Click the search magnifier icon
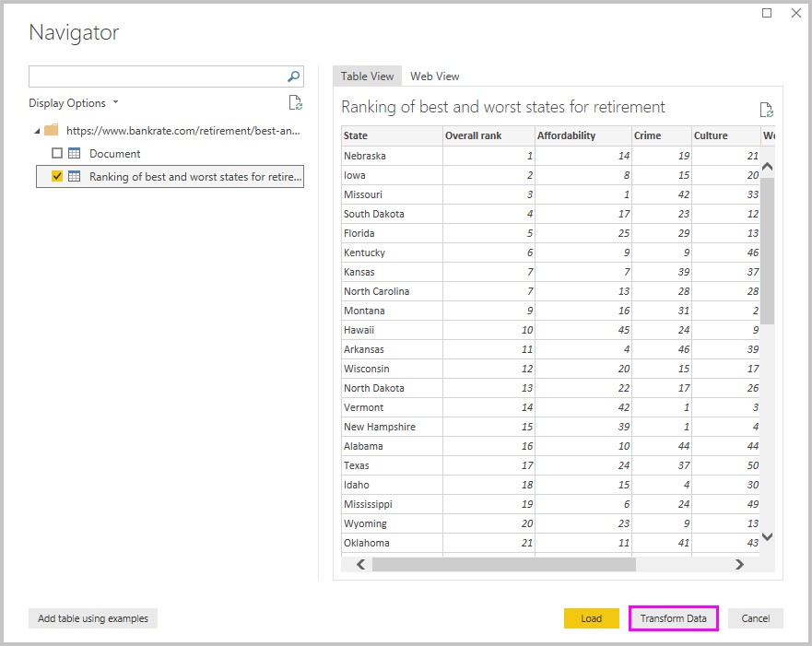Viewport: 812px width, 646px height. [294, 76]
